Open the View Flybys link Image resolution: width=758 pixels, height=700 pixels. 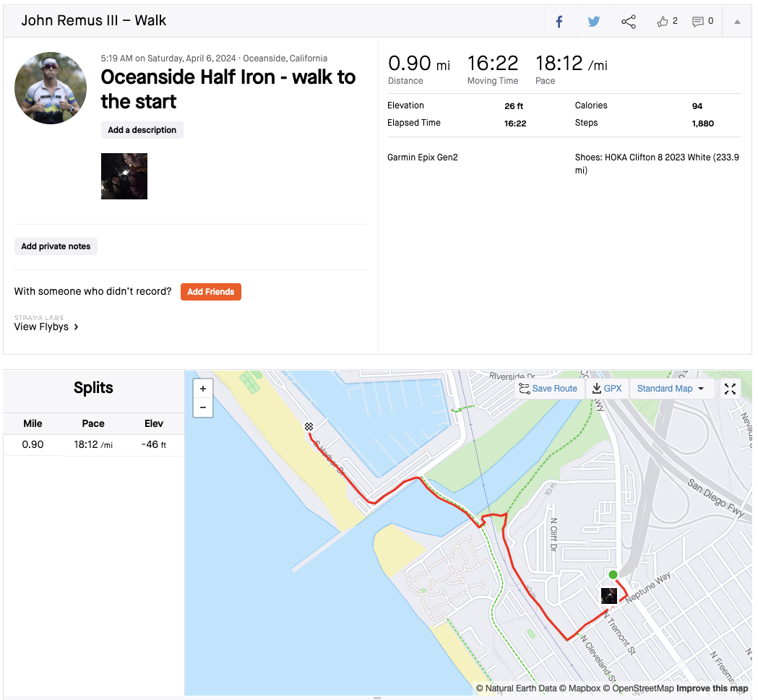[46, 327]
